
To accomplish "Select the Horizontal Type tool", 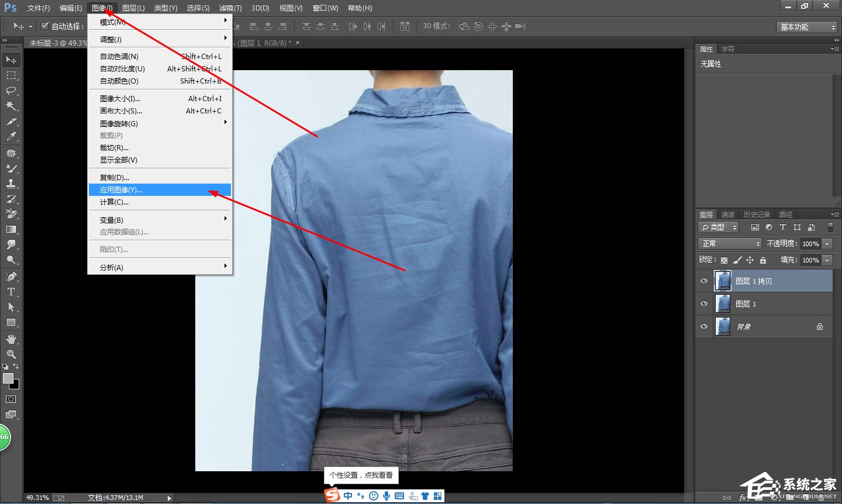I will pyautogui.click(x=11, y=291).
